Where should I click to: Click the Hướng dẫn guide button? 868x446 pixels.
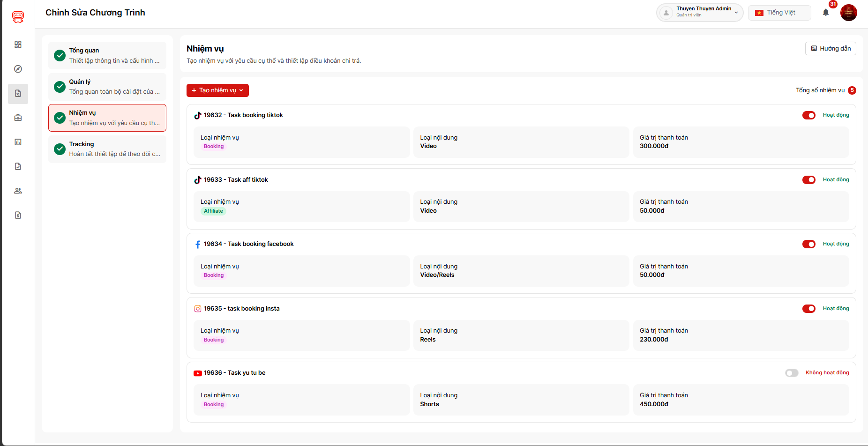point(831,49)
